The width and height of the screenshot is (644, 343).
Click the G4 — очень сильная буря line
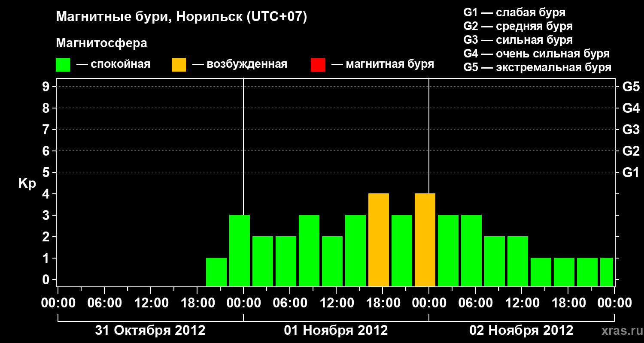[537, 54]
